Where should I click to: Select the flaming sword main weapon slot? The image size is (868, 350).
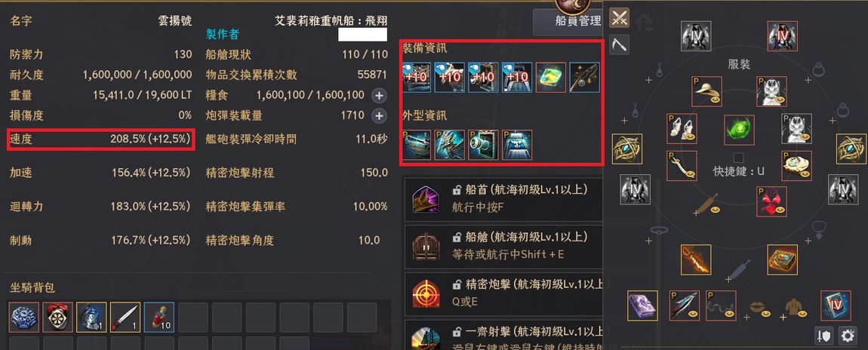tap(696, 259)
